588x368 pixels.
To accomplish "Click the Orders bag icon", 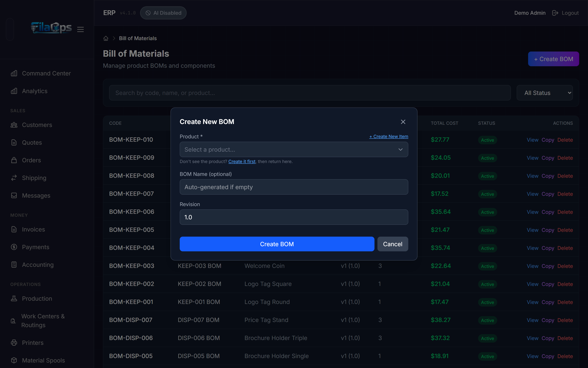I will click(14, 160).
